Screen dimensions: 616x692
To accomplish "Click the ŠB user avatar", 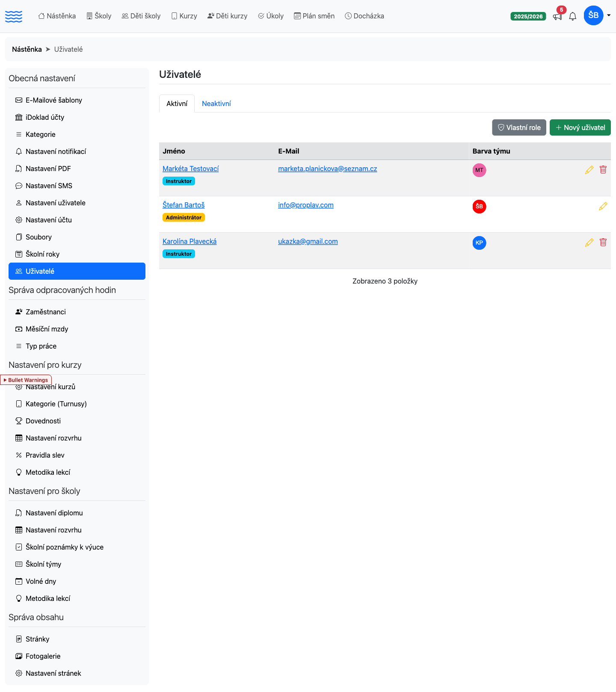I will [x=593, y=15].
